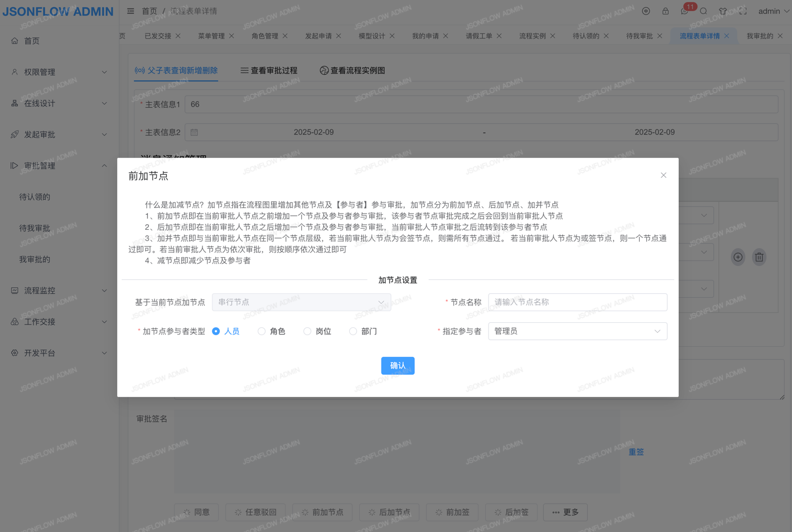Click the blue 确认 button
Image resolution: width=792 pixels, height=532 pixels.
[398, 366]
